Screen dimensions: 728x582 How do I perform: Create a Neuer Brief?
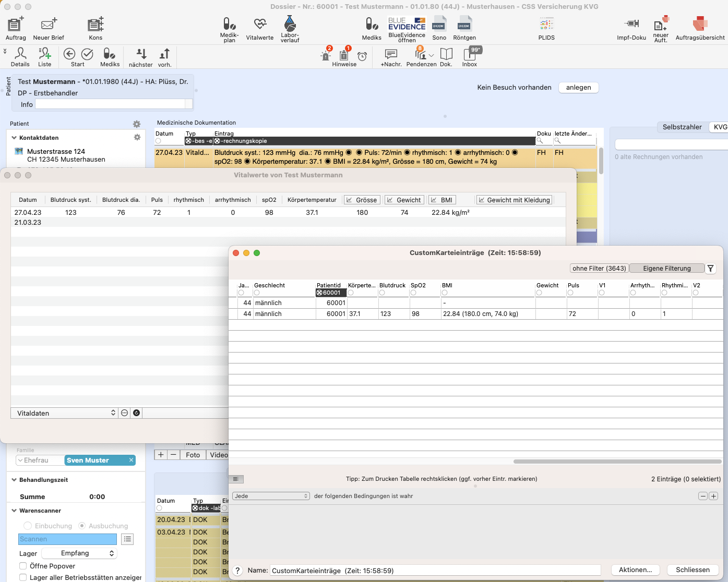(x=49, y=29)
